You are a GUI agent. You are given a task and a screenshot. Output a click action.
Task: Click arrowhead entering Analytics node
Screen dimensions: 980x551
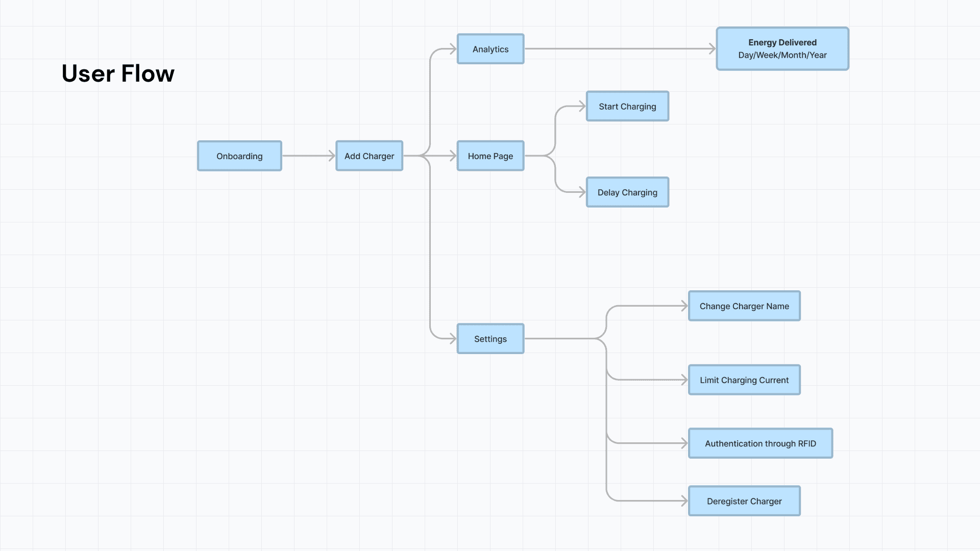(x=453, y=49)
